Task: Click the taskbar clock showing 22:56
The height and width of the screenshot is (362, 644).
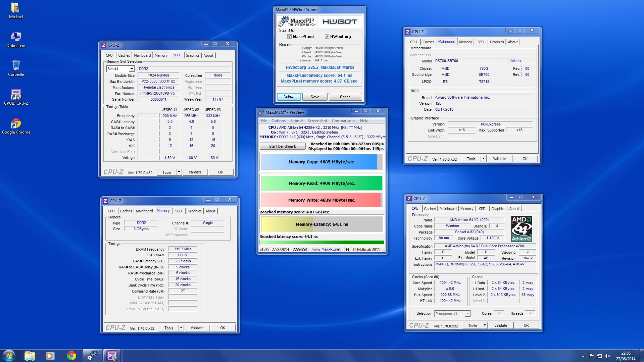Action: point(626,356)
